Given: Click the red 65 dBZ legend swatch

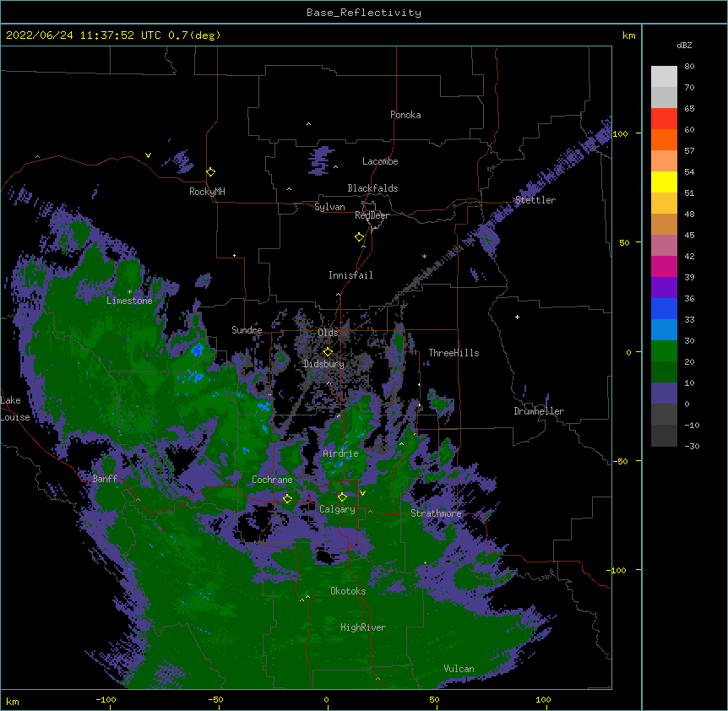Looking at the screenshot, I should [x=664, y=118].
